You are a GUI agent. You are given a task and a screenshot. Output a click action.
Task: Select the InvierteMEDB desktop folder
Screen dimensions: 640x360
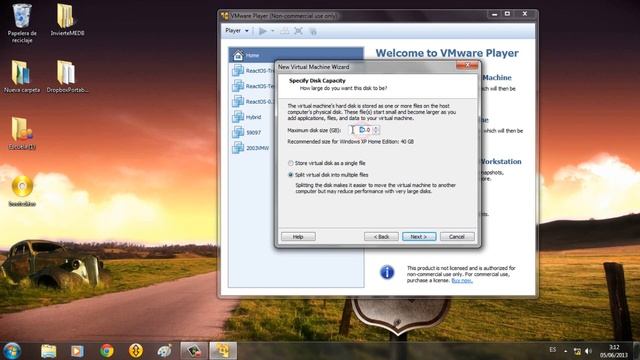tap(67, 20)
